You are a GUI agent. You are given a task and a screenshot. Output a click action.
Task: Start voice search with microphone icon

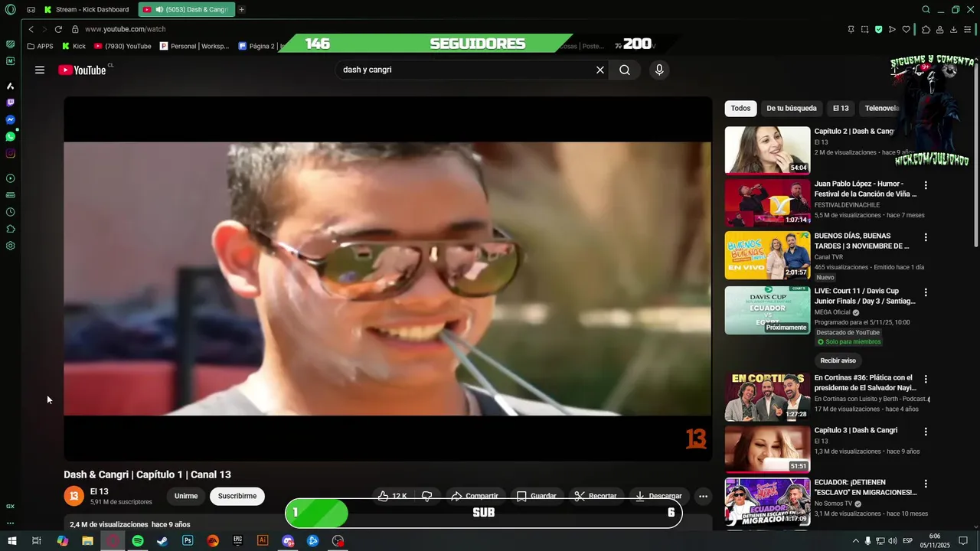(x=659, y=70)
